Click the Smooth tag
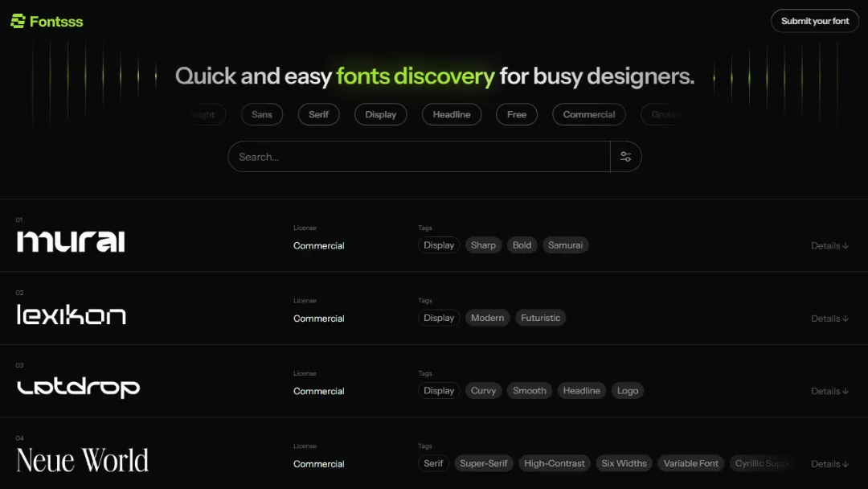Screen dimensions: 868x489 [529, 390]
